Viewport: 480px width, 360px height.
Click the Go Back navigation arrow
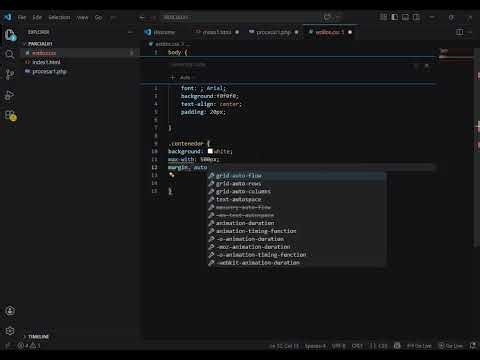tap(142, 17)
